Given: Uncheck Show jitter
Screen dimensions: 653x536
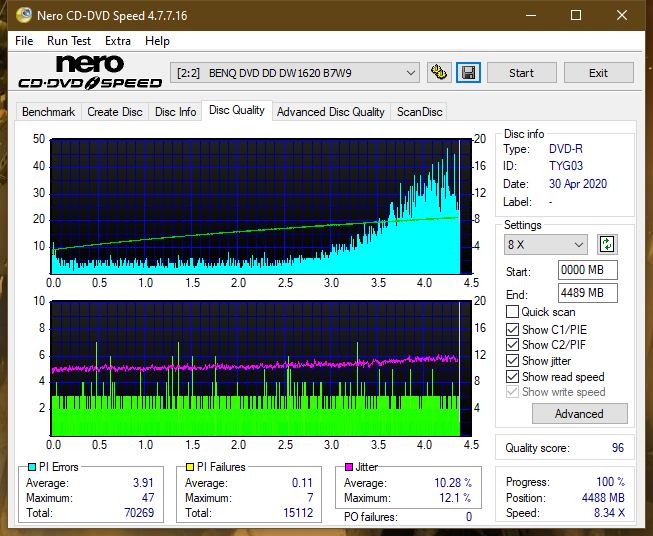Looking at the screenshot, I should click(x=512, y=361).
